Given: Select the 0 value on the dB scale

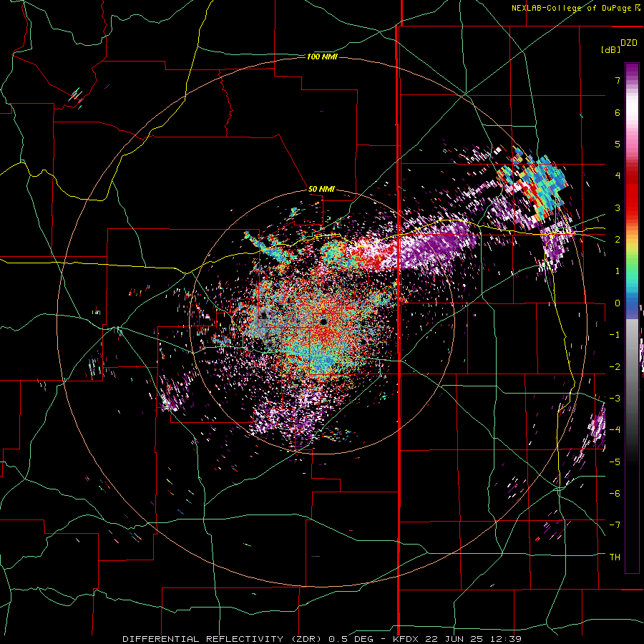Looking at the screenshot, I should (618, 303).
